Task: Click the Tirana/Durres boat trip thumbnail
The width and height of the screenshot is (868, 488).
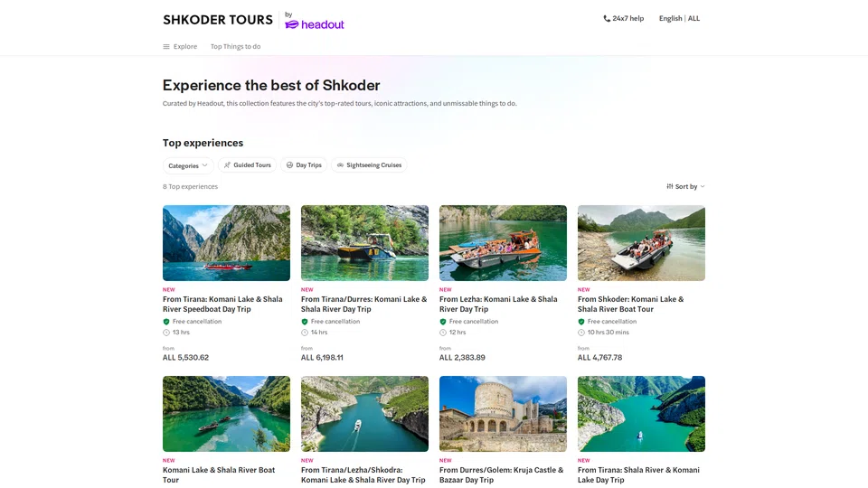Action: click(x=364, y=243)
